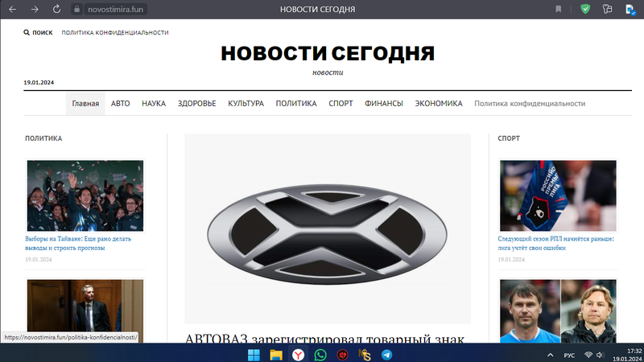The width and height of the screenshot is (644, 362).
Task: Open File Explorer from taskbar
Action: click(x=276, y=355)
